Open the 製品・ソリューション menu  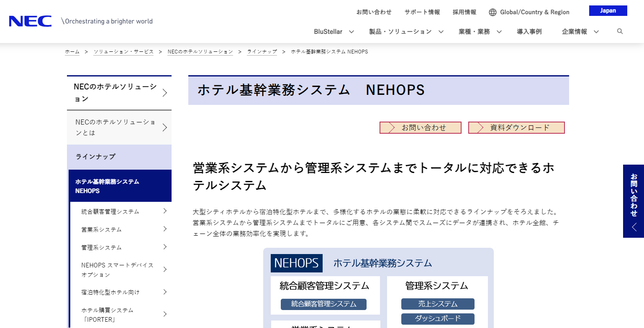(x=400, y=32)
